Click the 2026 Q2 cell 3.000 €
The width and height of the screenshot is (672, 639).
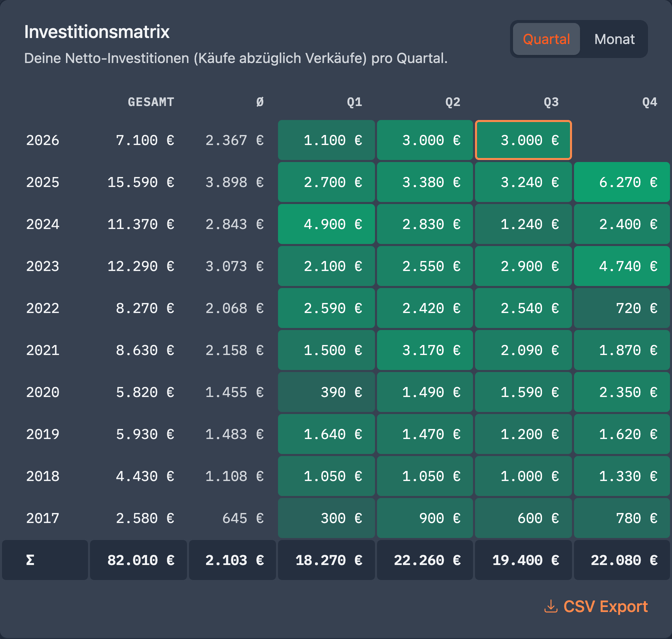pos(425,140)
